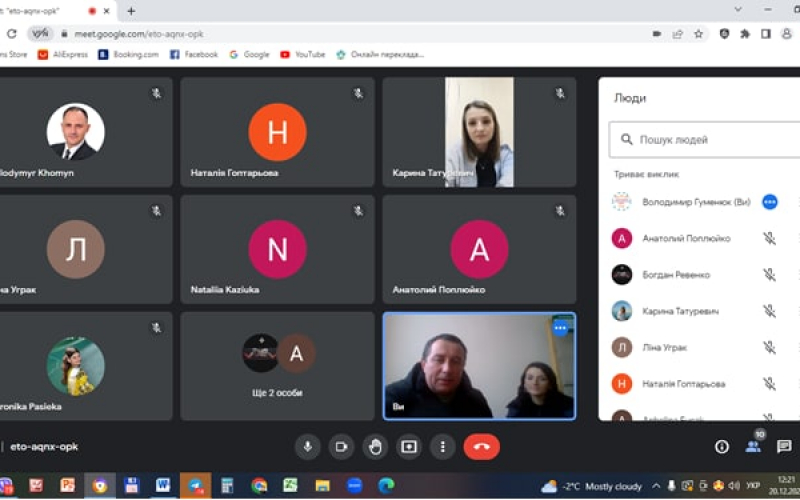Click the lock site-info icon
This screenshot has width=800, height=500.
click(64, 34)
